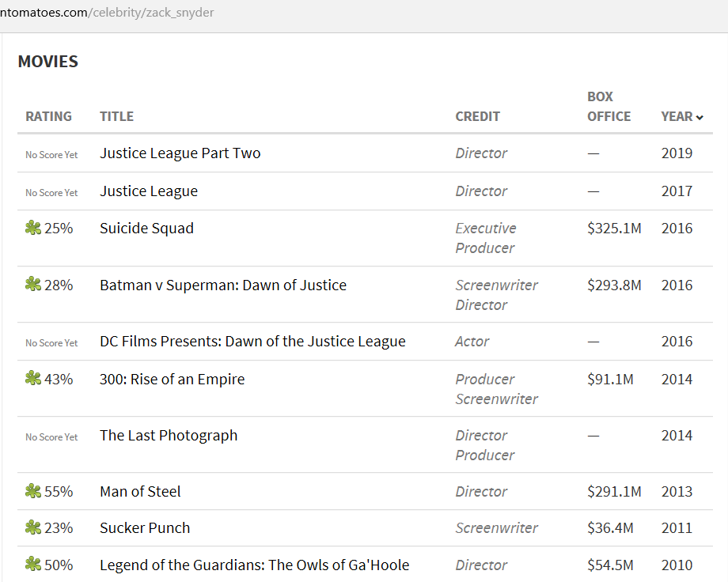
Task: Sort by the Title column header
Action: coord(116,116)
